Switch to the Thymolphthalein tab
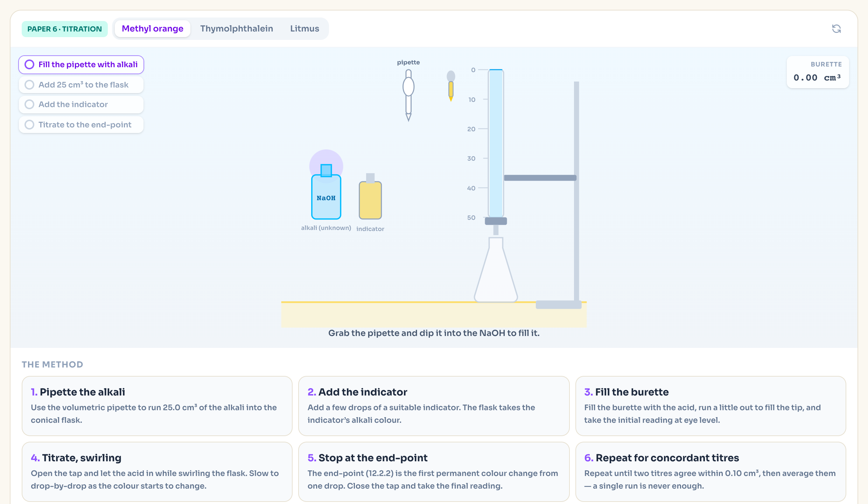868x504 pixels. (x=237, y=29)
